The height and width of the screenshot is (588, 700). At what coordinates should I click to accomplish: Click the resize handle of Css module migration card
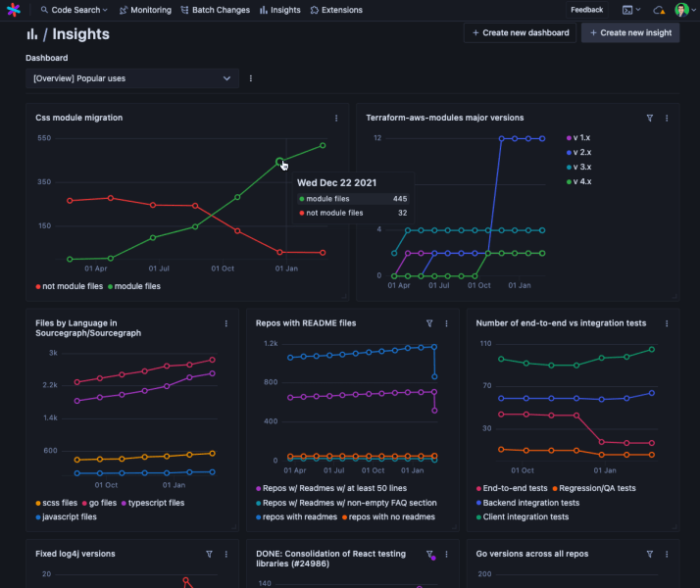pyautogui.click(x=344, y=296)
